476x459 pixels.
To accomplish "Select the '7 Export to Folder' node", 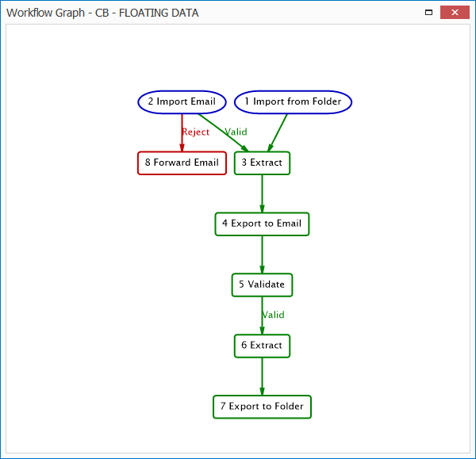I will tap(262, 407).
